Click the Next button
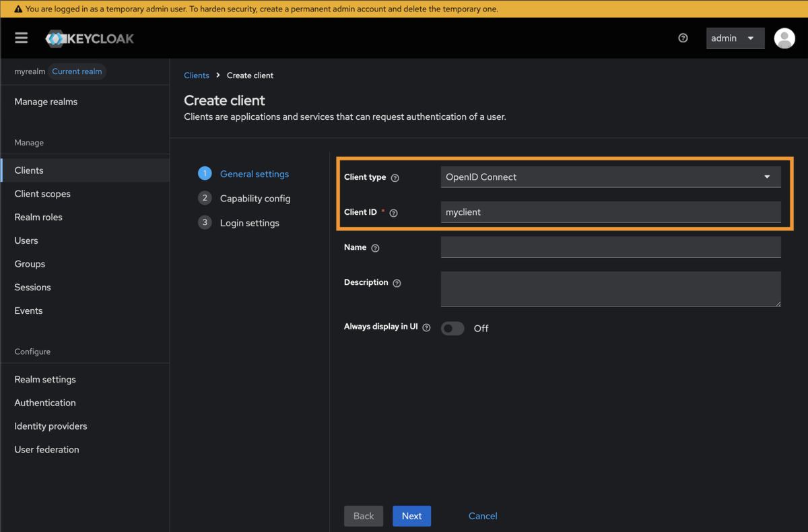808x532 pixels. (412, 516)
